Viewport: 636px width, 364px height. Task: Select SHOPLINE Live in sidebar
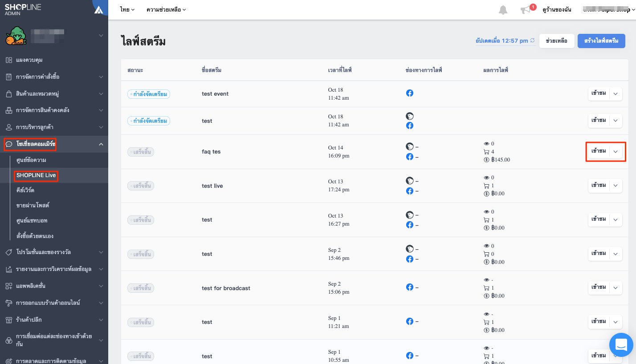click(36, 175)
